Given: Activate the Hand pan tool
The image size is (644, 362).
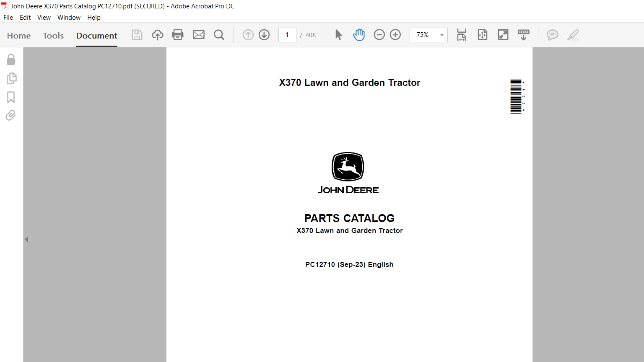Looking at the screenshot, I should click(x=359, y=35).
